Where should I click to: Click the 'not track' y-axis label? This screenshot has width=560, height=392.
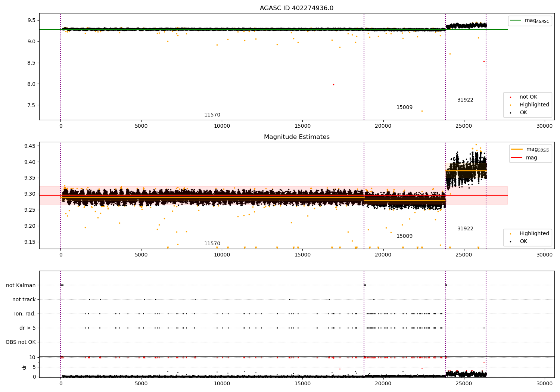coord(24,299)
